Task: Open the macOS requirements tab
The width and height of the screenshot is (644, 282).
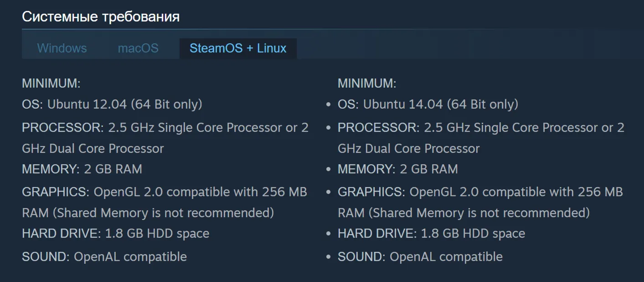Action: pyautogui.click(x=138, y=48)
